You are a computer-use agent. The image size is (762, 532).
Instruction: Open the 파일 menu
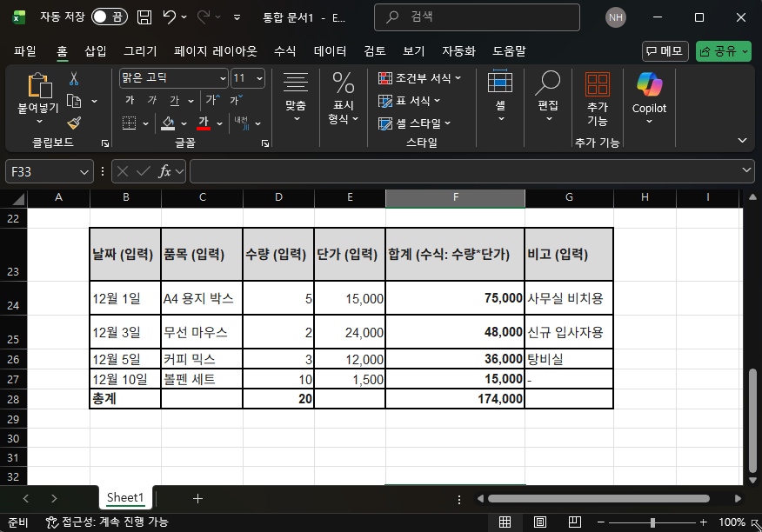coord(28,50)
